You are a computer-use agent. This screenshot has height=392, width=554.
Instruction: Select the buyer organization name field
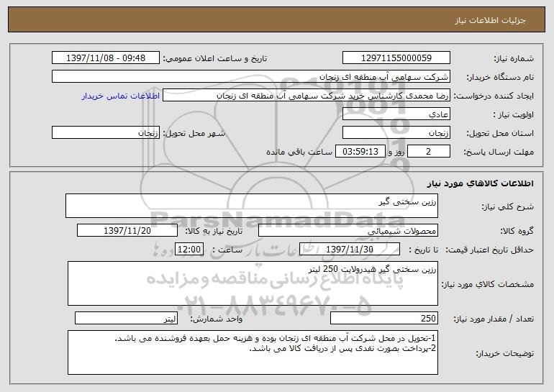[x=251, y=77]
